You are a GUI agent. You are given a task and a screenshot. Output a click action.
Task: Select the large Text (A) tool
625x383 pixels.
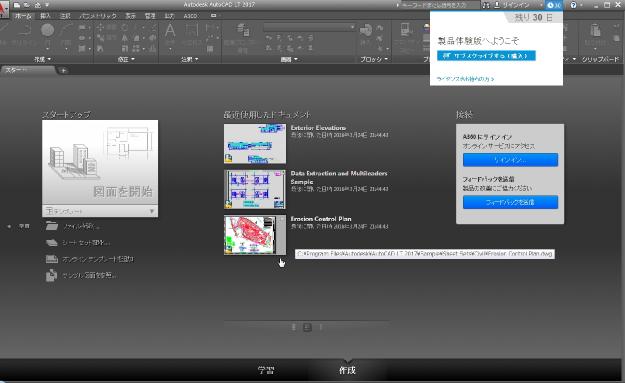[170, 30]
